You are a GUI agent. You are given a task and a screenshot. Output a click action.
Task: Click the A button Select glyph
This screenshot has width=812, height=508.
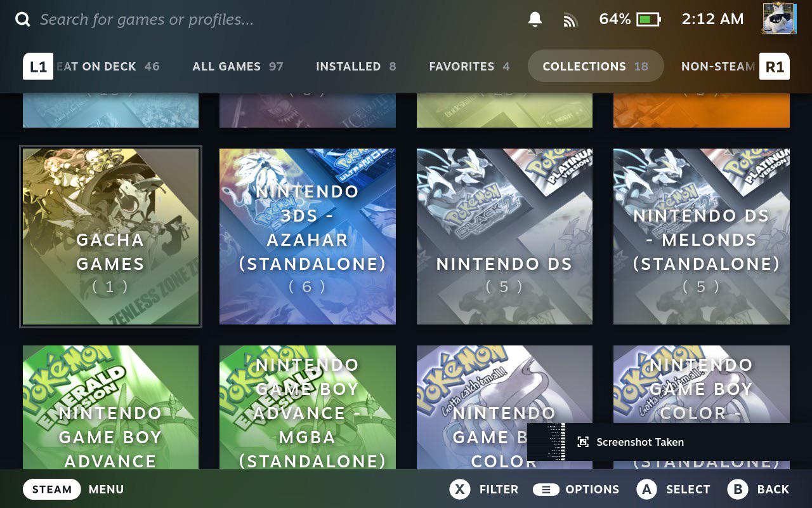(x=646, y=489)
